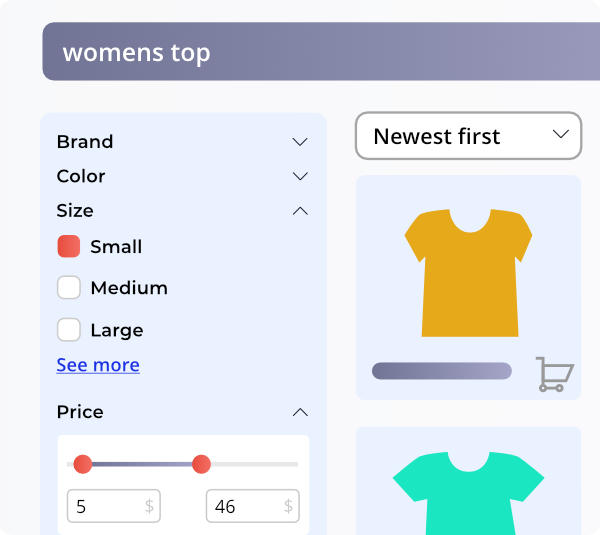
Task: Click the maximum price input field
Action: pyautogui.click(x=244, y=506)
